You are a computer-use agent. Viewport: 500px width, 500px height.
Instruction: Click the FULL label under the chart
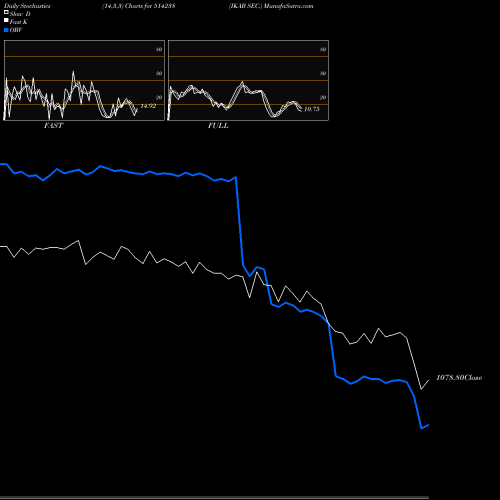[218, 126]
